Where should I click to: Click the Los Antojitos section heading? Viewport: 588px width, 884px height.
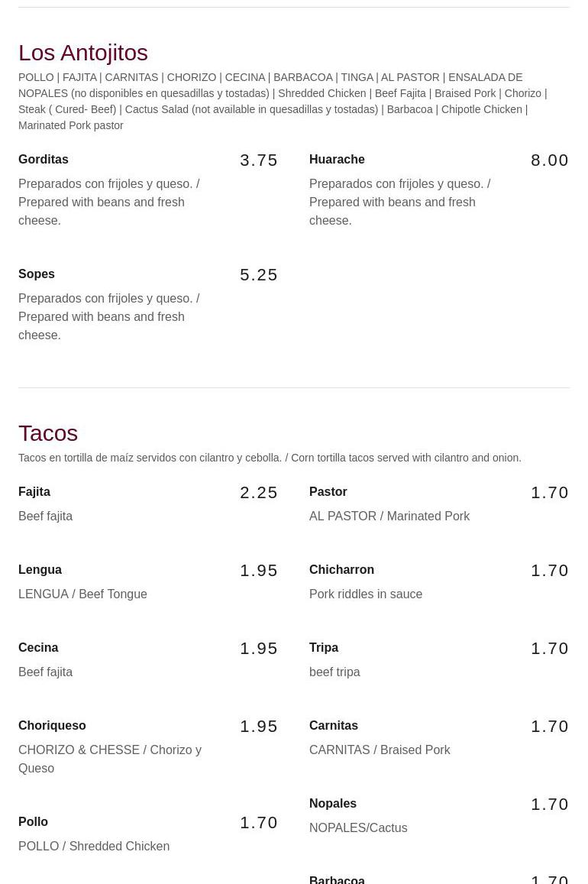coord(83,53)
